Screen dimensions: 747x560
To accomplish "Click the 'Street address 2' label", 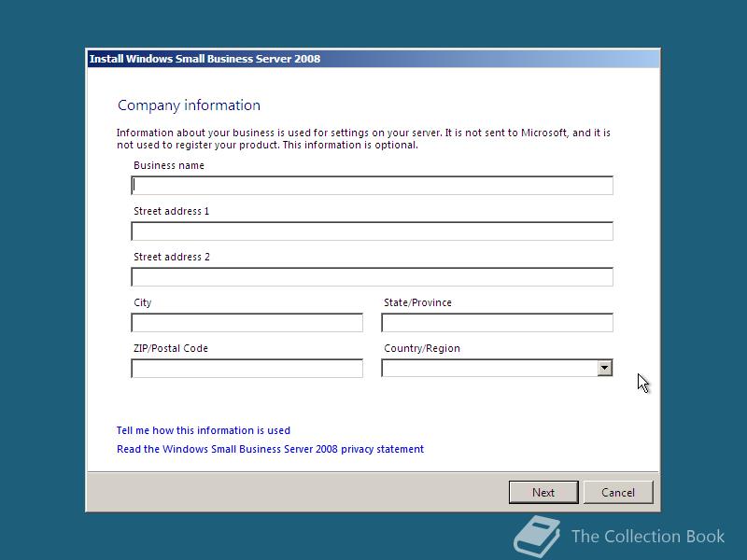I will click(172, 257).
